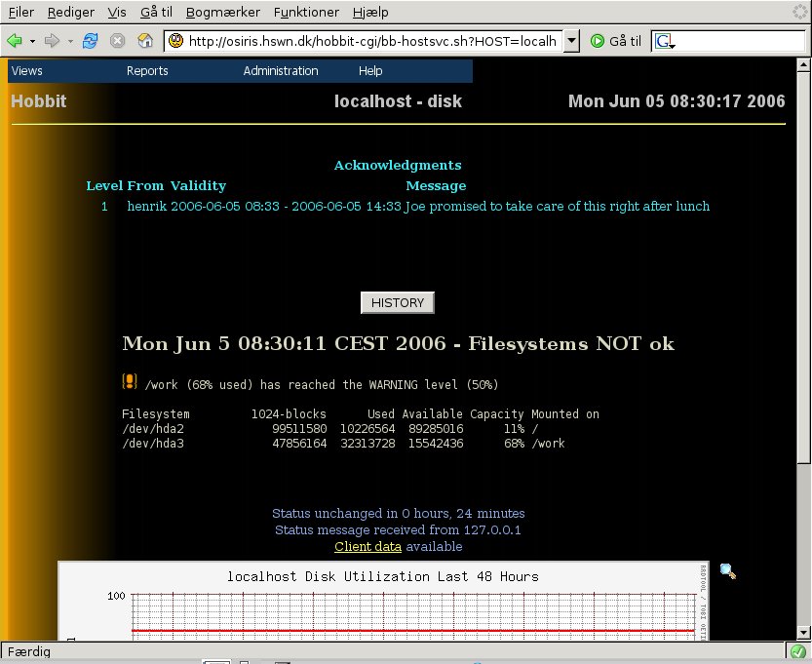Follow the Client data link
This screenshot has width=812, height=664.
[x=367, y=547]
